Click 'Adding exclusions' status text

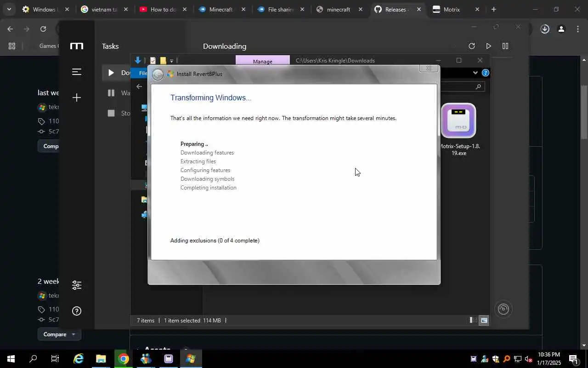point(215,241)
